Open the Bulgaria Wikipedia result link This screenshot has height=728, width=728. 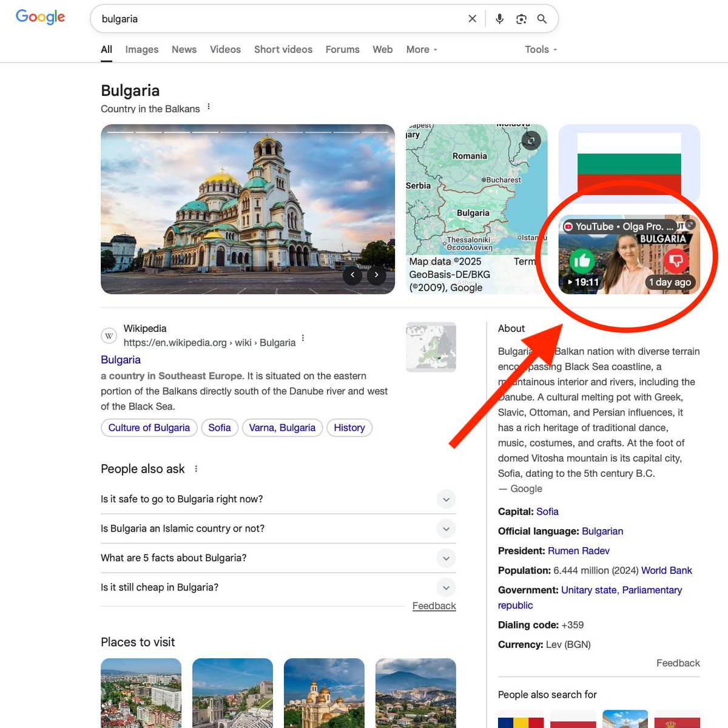pos(121,360)
